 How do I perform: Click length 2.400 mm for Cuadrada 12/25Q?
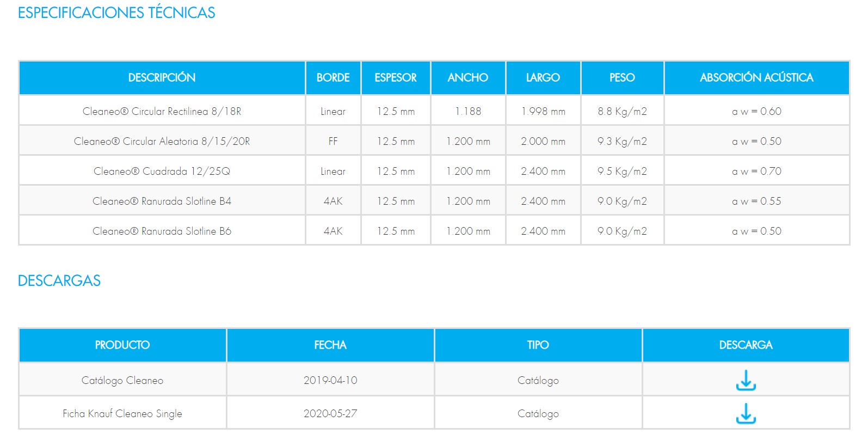tap(543, 171)
